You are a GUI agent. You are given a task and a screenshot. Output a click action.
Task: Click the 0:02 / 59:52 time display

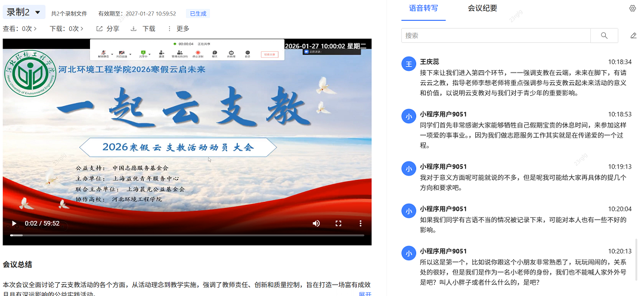tap(42, 223)
